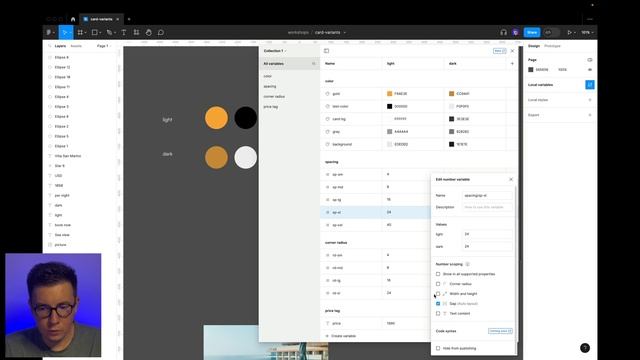Open local variables settings icon

[x=590, y=84]
